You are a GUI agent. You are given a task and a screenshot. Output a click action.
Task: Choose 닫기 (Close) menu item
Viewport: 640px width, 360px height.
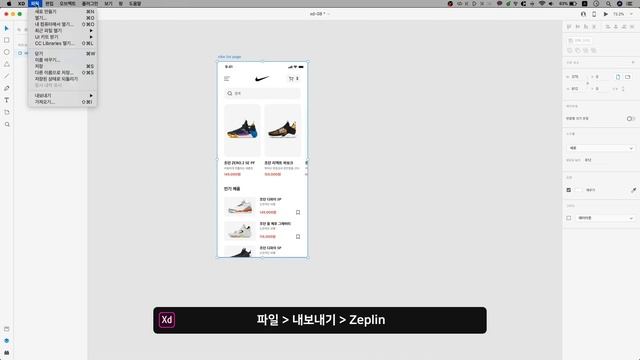click(x=62, y=53)
